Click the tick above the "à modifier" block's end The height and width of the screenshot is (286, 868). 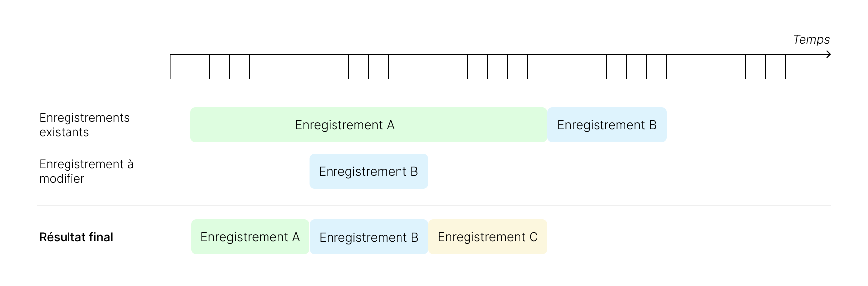click(428, 67)
